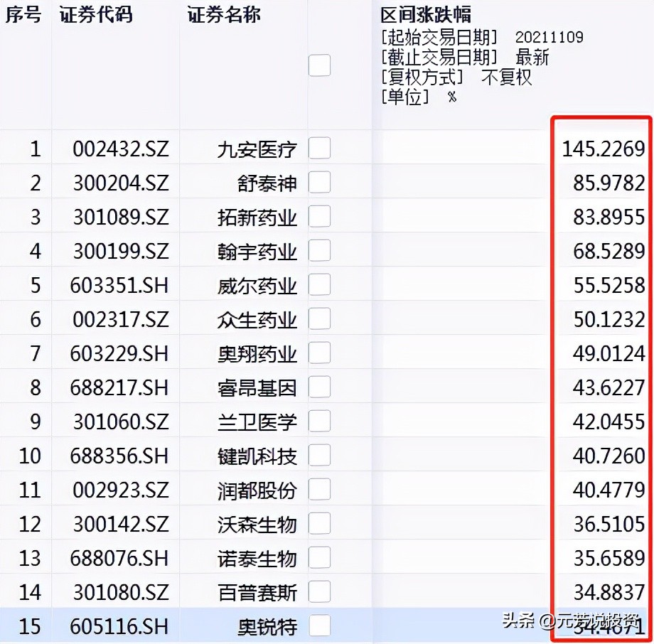The width and height of the screenshot is (654, 644).
Task: Select stock code 300199.SZ
Action: pyautogui.click(x=121, y=251)
